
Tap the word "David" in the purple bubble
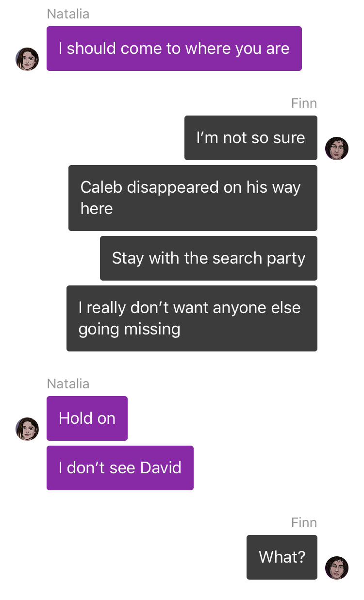(x=161, y=468)
